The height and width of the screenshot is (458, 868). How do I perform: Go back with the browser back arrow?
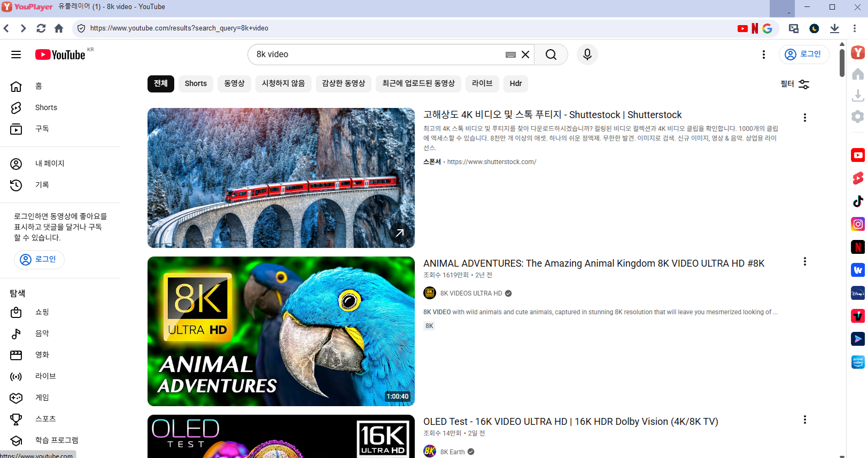point(6,28)
